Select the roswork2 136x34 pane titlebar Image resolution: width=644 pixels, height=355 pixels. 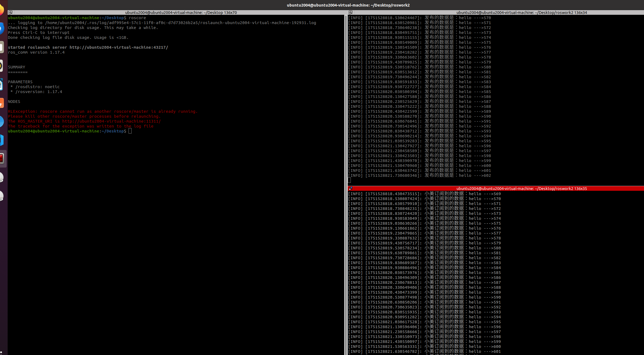pos(521,12)
